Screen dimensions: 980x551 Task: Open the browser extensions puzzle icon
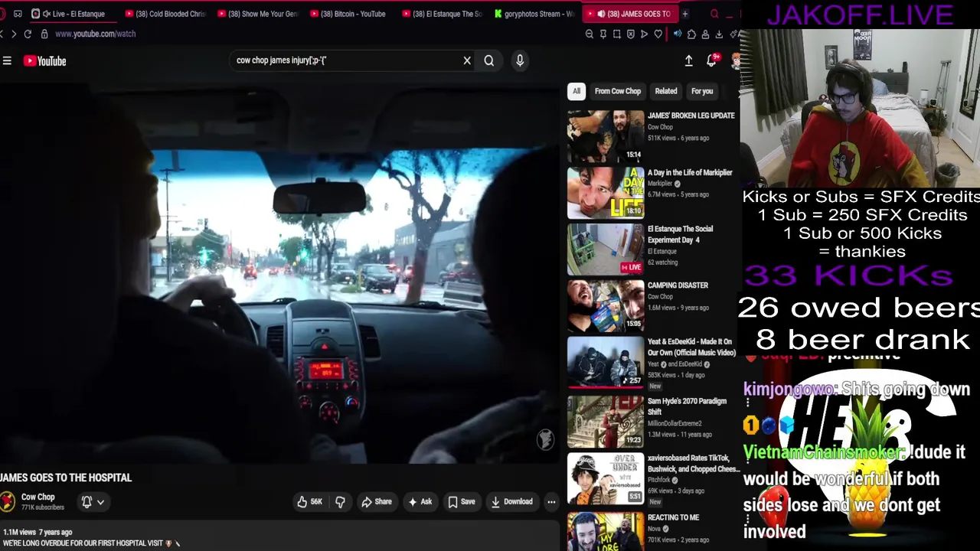[692, 34]
